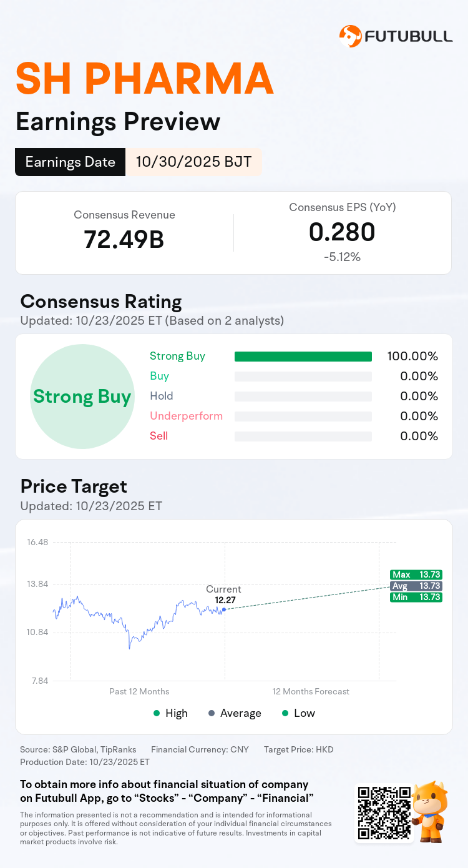
Task: Select the Min 13.73 price label
Action: pos(416,597)
